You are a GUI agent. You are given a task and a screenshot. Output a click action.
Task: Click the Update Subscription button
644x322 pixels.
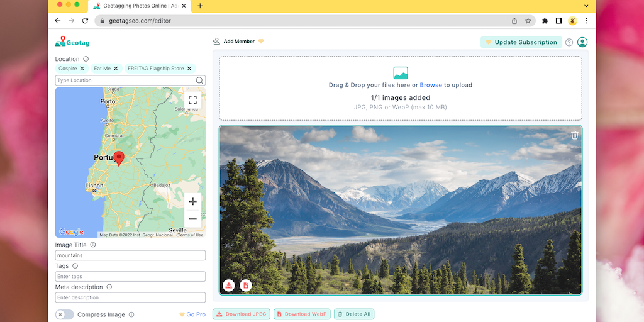click(x=521, y=42)
